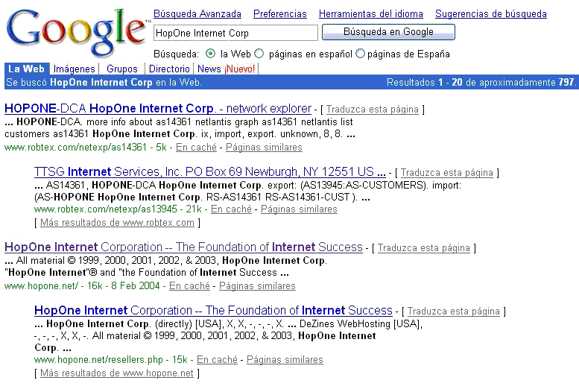Click the 'Búsqueda en Google' button
Screen dimensions: 579x392
(x=388, y=32)
